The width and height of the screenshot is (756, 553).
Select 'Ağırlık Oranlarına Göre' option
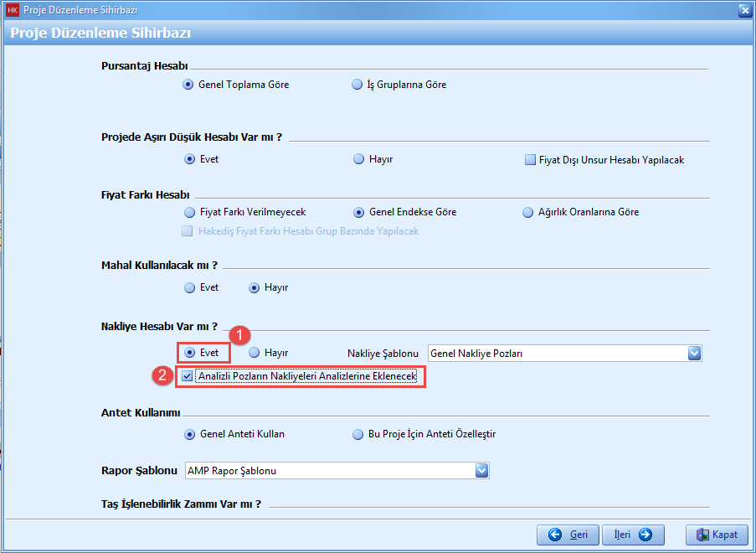527,212
